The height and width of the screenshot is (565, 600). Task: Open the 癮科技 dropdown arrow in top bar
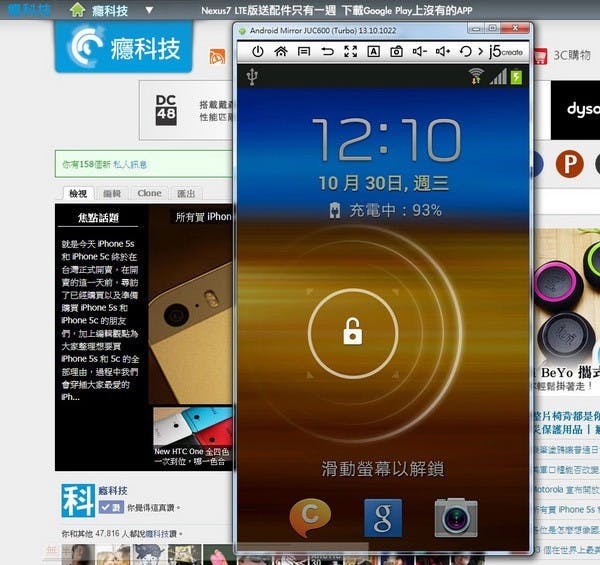(x=150, y=10)
